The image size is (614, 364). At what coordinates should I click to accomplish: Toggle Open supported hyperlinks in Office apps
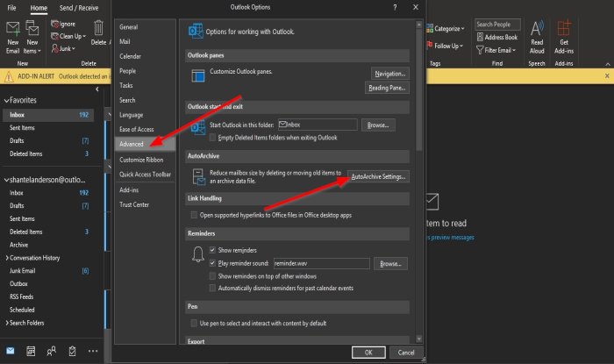194,215
